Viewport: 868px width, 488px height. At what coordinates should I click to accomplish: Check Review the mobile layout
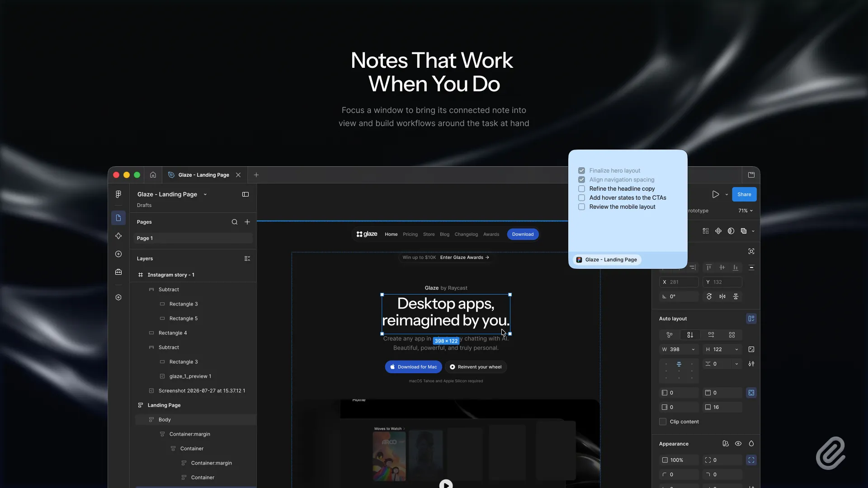pyautogui.click(x=581, y=206)
